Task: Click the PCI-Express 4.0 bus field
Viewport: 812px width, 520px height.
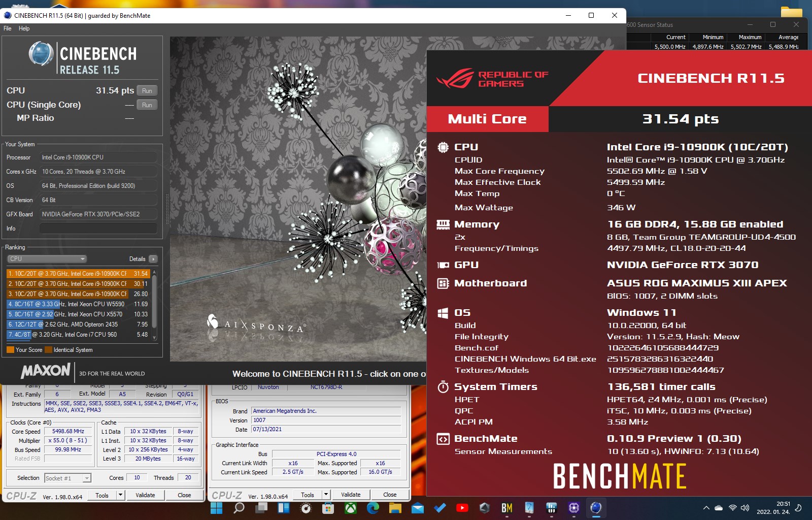Action: point(336,454)
